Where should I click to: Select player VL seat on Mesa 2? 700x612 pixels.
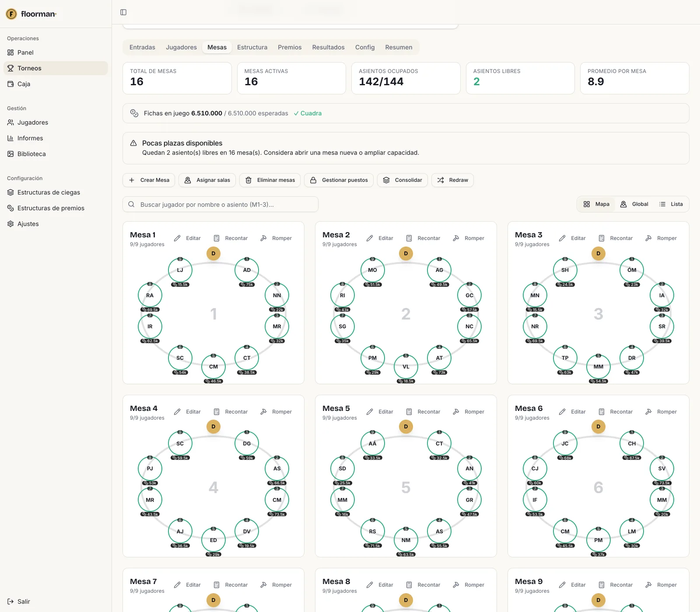click(x=406, y=367)
